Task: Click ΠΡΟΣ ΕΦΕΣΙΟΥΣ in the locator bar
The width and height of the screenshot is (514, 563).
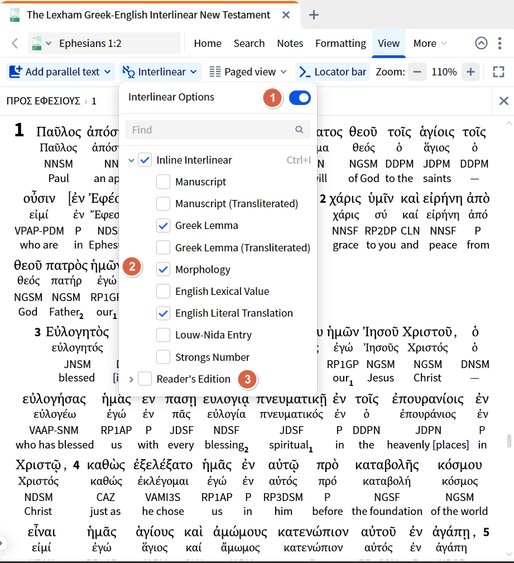Action: pyautogui.click(x=43, y=101)
